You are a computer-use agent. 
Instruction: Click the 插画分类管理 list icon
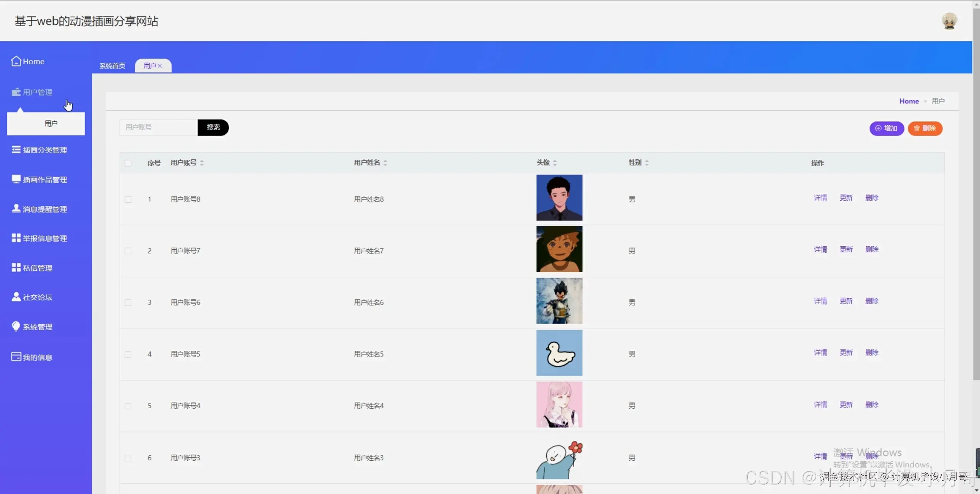pos(16,150)
